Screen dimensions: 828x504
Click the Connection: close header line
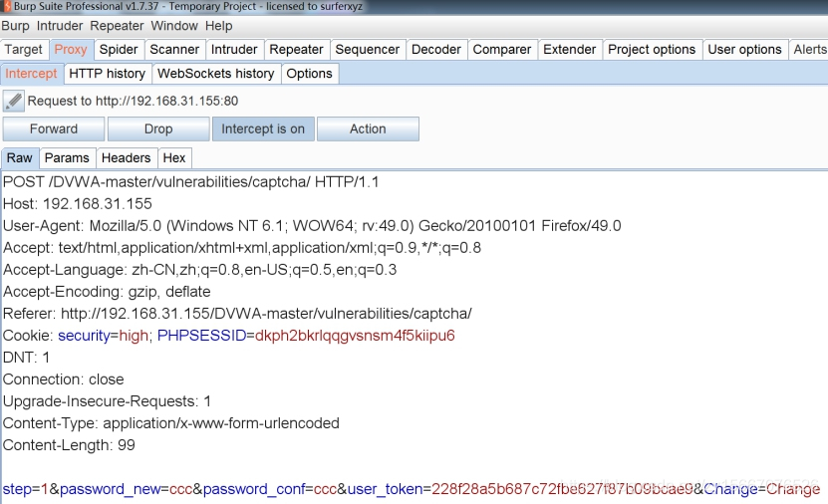pyautogui.click(x=64, y=379)
